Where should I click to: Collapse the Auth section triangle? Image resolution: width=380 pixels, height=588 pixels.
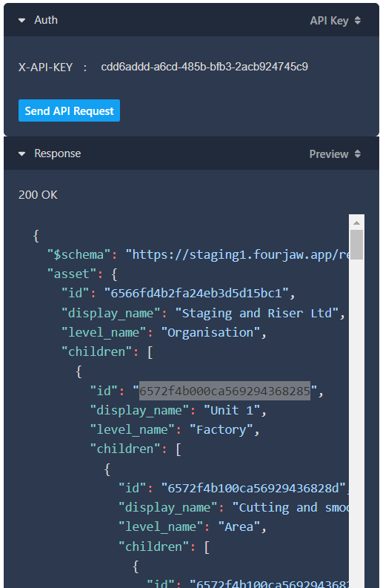(21, 20)
